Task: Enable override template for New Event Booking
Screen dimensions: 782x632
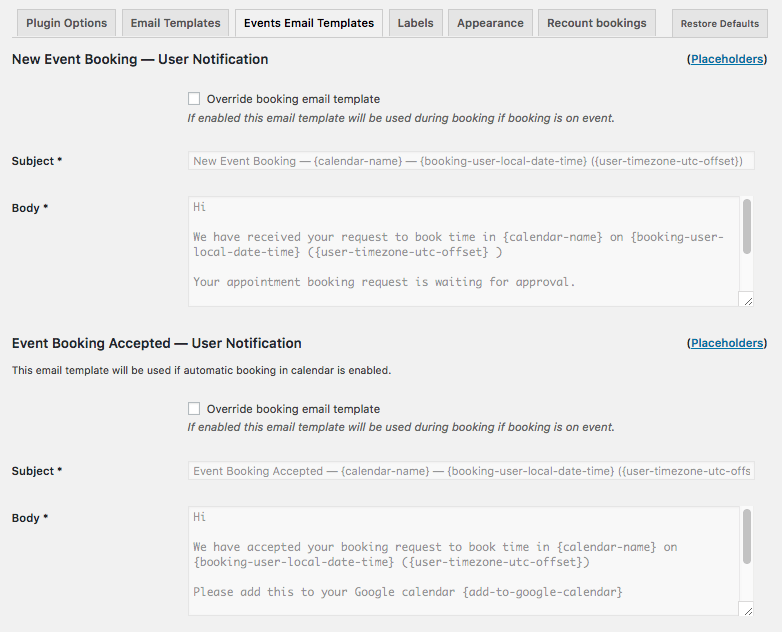Action: tap(194, 99)
